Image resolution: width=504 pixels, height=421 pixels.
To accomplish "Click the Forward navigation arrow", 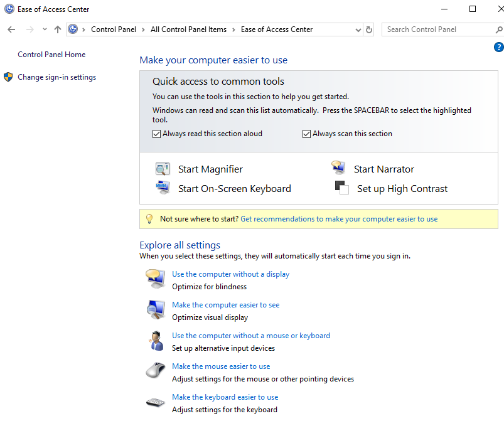I will tap(30, 29).
